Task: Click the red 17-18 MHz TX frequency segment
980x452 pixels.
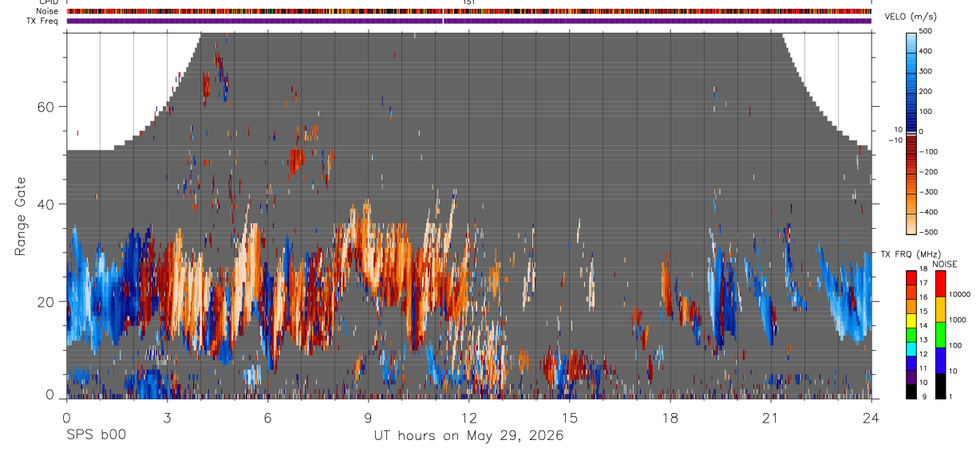Action: point(911,277)
